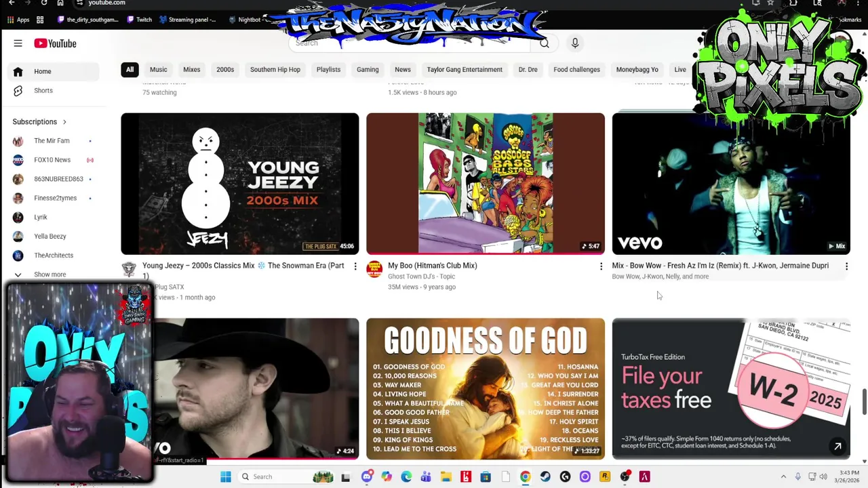Open Microsoft Store from the taskbar

[486, 476]
